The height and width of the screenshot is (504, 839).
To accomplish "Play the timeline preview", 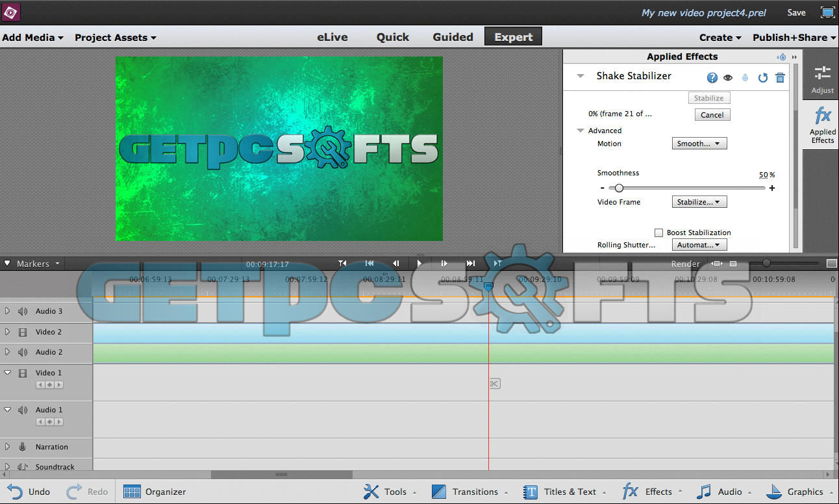I will [419, 264].
